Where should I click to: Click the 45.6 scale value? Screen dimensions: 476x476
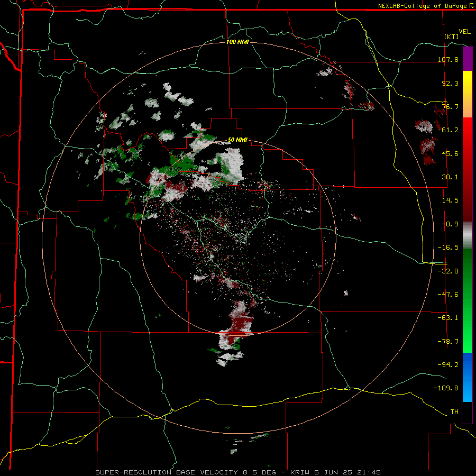(x=450, y=153)
